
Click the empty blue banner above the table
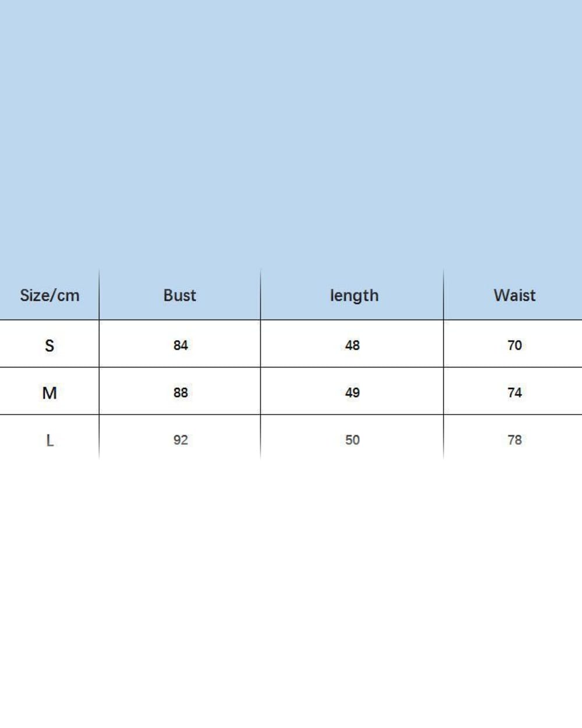click(291, 134)
